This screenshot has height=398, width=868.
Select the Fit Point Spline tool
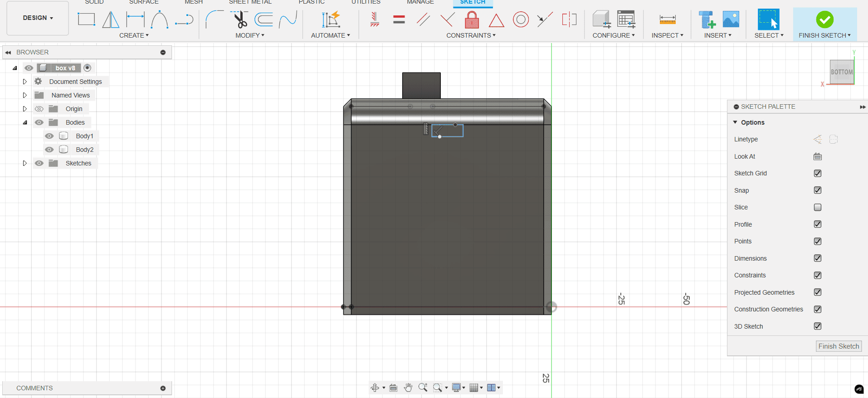tap(288, 19)
